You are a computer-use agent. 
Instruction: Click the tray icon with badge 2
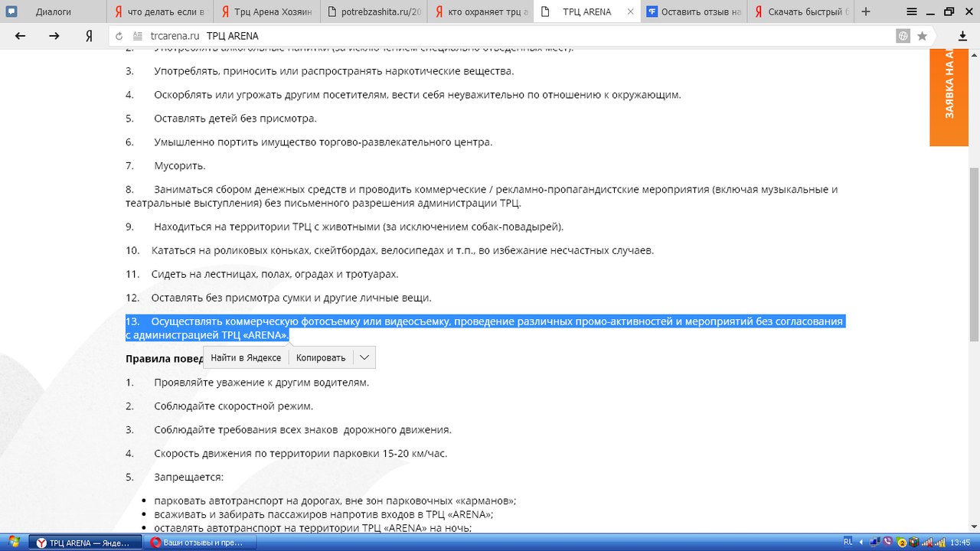pyautogui.click(x=902, y=542)
